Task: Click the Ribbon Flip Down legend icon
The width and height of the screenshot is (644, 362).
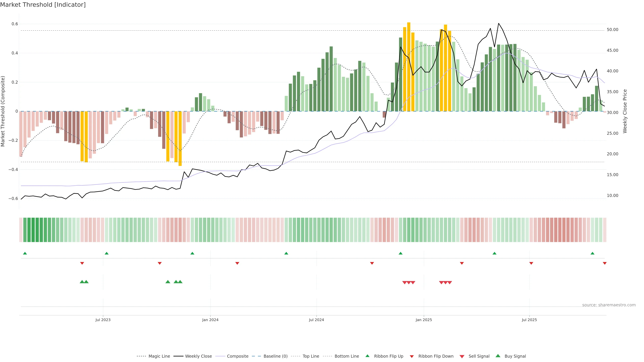Action: [412, 356]
